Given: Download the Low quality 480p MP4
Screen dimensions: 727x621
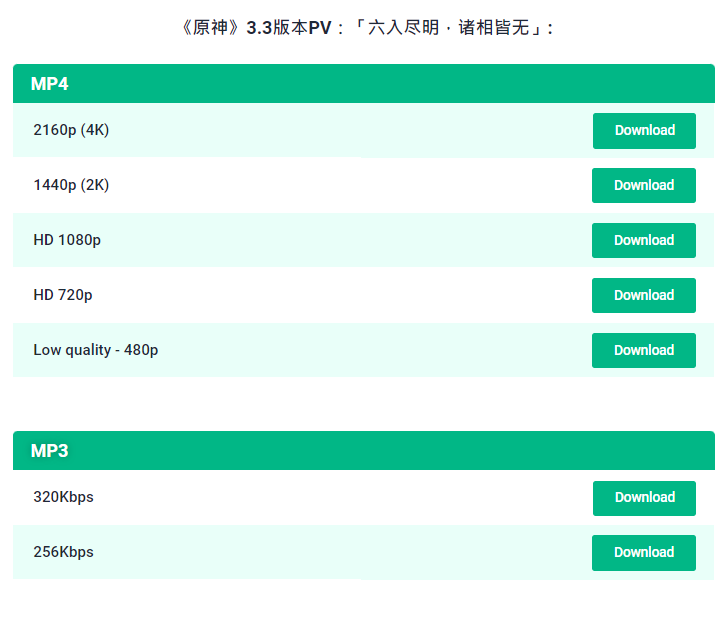Looking at the screenshot, I should pyautogui.click(x=644, y=350).
